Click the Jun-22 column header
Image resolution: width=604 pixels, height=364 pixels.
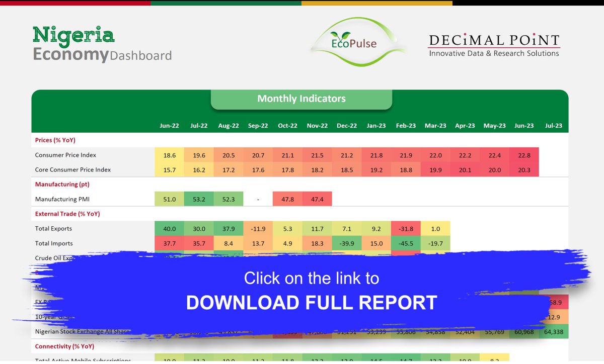pos(169,126)
